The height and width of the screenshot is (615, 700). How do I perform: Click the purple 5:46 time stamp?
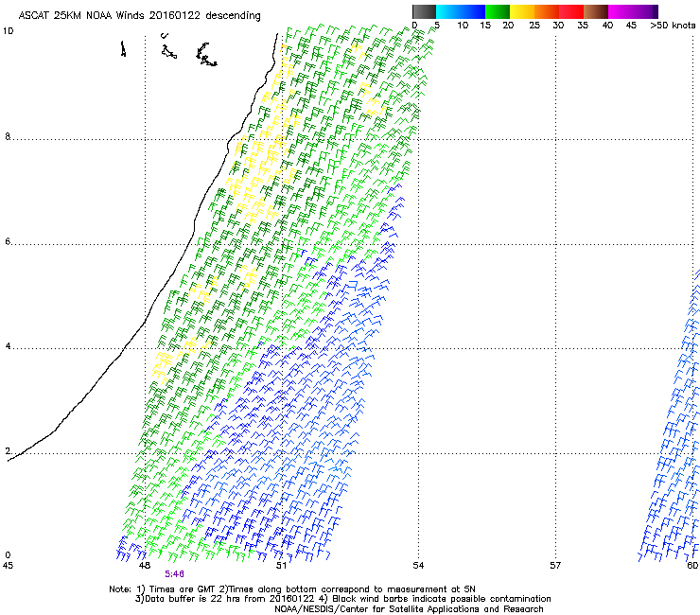pos(175,574)
